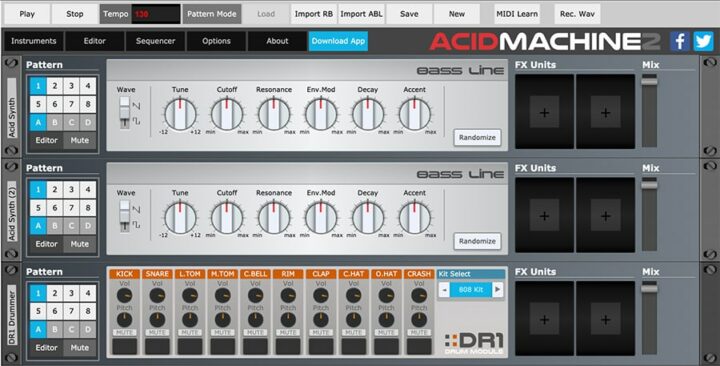Trigger the KICK drum pad
Viewport: 720px width, 366px height.
point(124,346)
